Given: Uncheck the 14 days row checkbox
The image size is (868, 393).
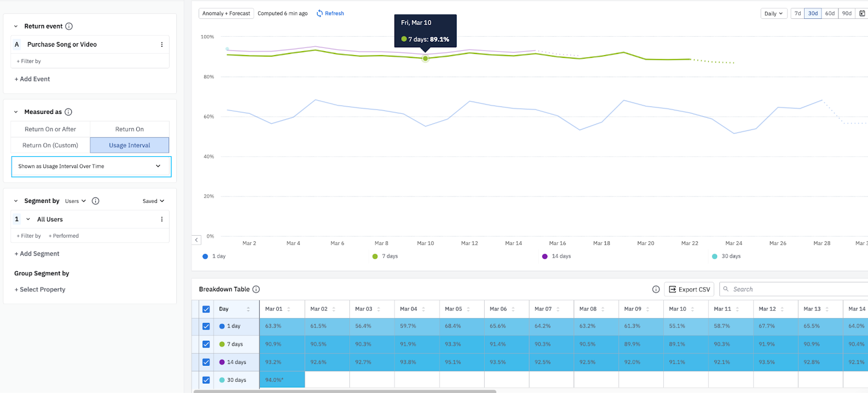Looking at the screenshot, I should pos(206,362).
